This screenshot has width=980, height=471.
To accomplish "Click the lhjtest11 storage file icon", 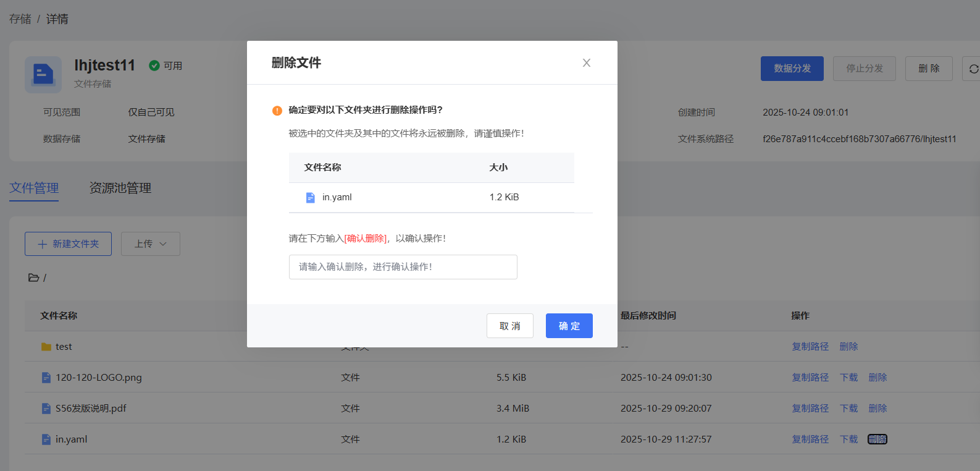I will [43, 75].
